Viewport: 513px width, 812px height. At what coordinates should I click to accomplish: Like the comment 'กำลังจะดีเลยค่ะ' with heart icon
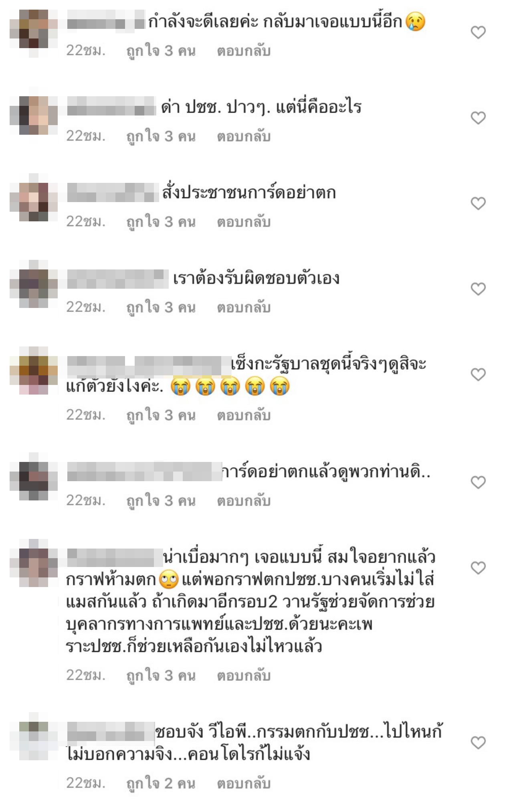click(478, 32)
